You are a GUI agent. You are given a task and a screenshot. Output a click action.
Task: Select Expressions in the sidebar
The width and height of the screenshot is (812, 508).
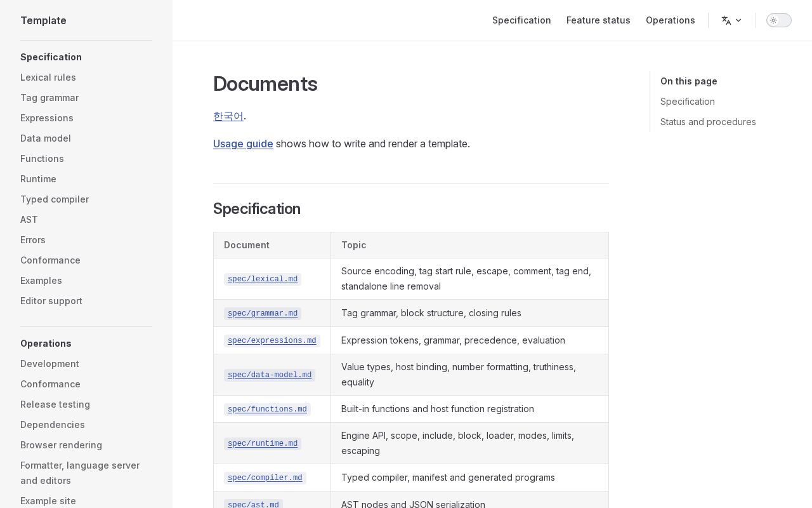[x=47, y=118]
